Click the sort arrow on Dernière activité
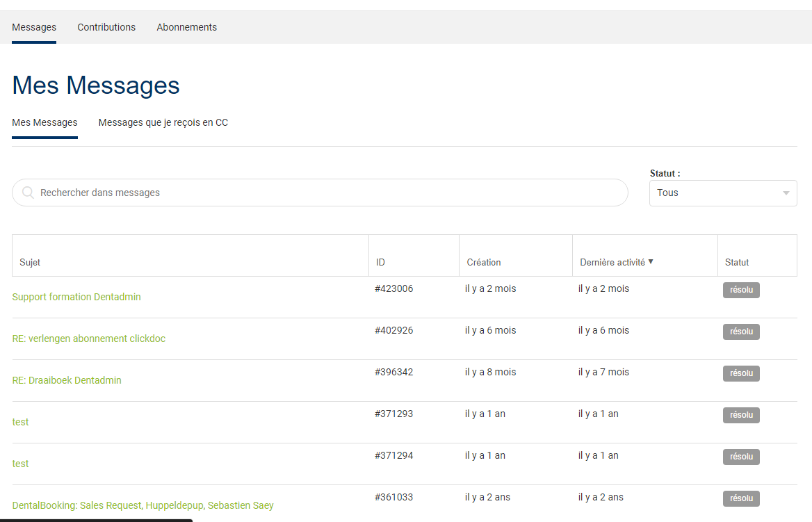812x522 pixels. click(651, 262)
